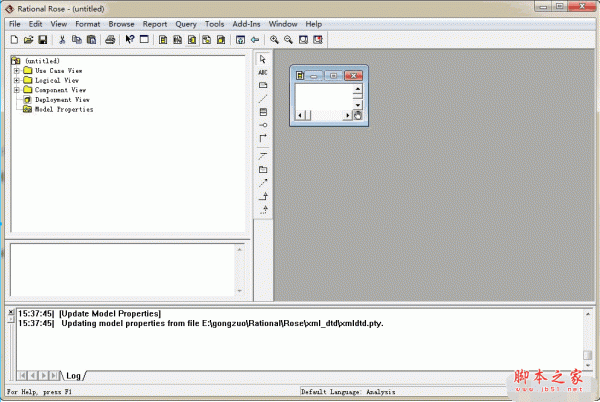Click the Browse Previous Diagram arrow icon
600x402 pixels.
255,39
